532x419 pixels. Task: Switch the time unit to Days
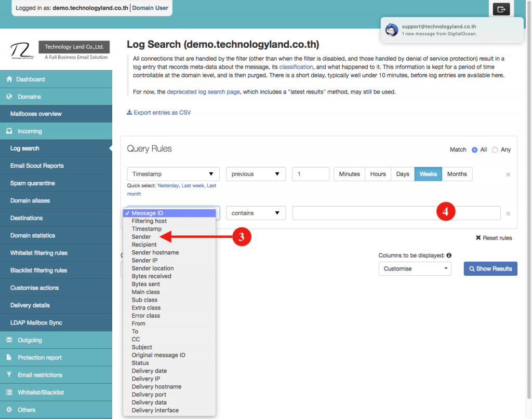coord(402,174)
